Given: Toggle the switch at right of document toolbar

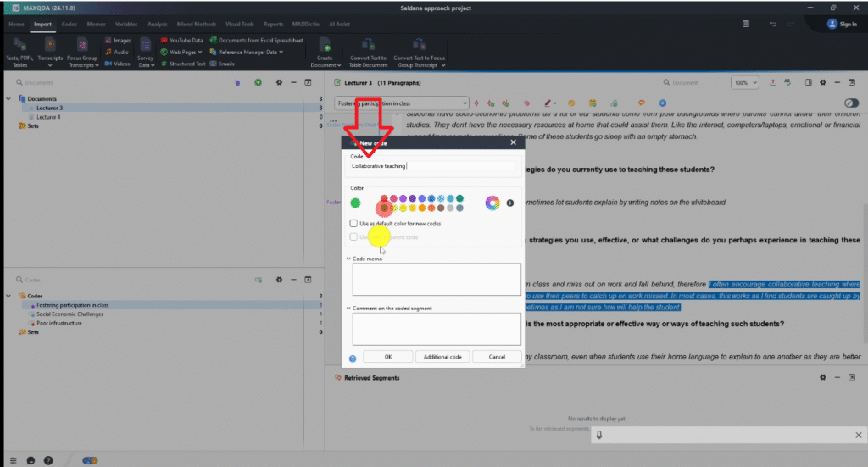Looking at the screenshot, I should pos(851,103).
